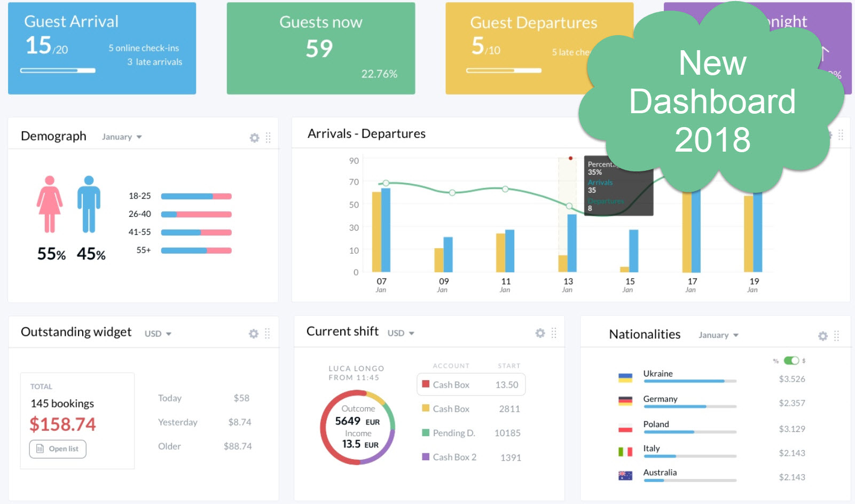Click the blue arrivals bar for 11 Jan
Image resolution: width=855 pixels, height=504 pixels.
click(x=510, y=251)
